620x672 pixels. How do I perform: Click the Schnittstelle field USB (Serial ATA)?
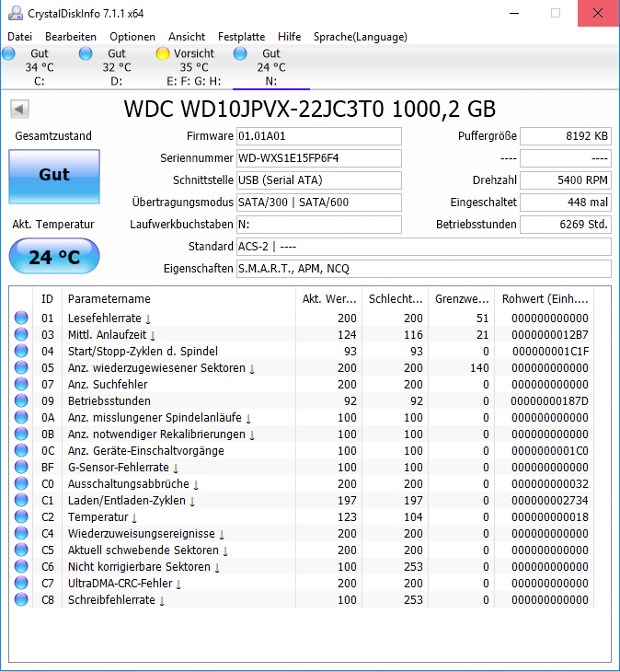(319, 180)
